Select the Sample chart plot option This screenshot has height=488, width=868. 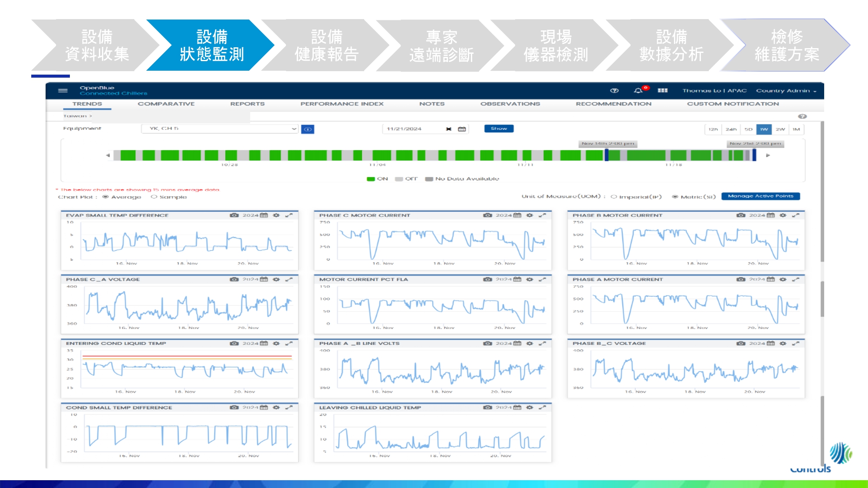(x=154, y=197)
